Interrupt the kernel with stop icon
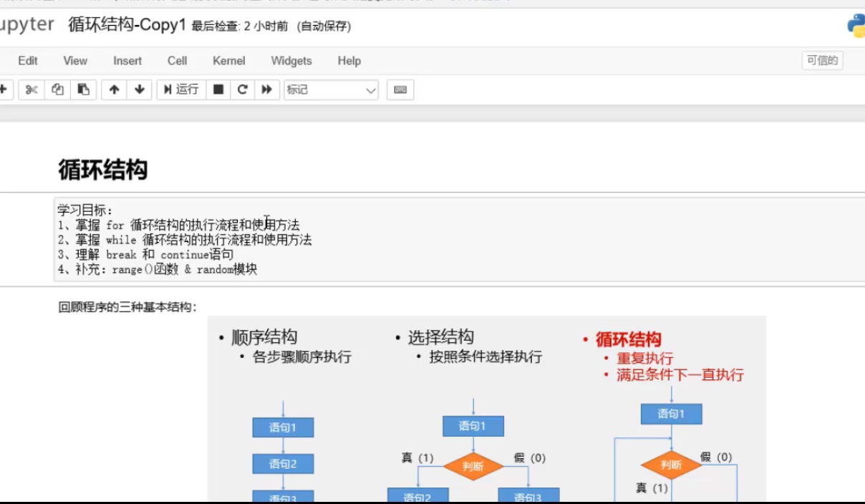The width and height of the screenshot is (865, 504). click(x=218, y=89)
